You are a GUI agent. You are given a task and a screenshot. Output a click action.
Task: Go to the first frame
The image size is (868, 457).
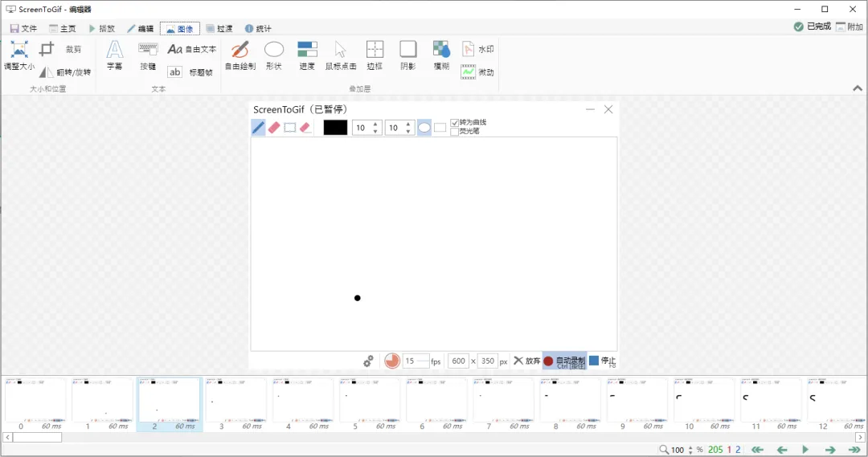(x=757, y=450)
